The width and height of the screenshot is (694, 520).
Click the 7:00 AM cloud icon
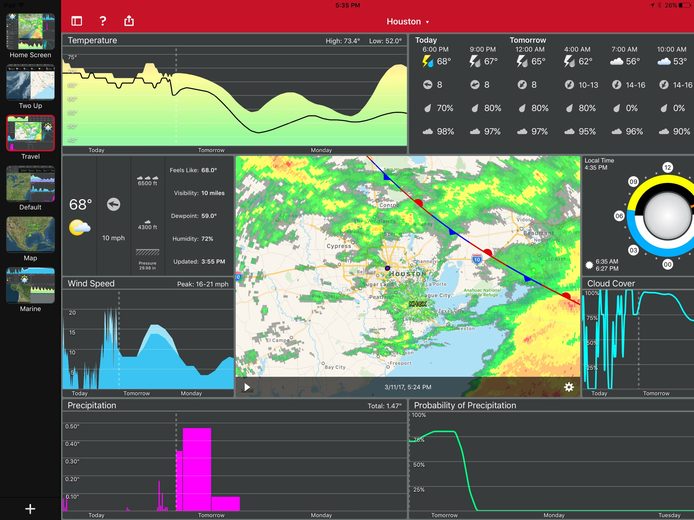click(617, 62)
